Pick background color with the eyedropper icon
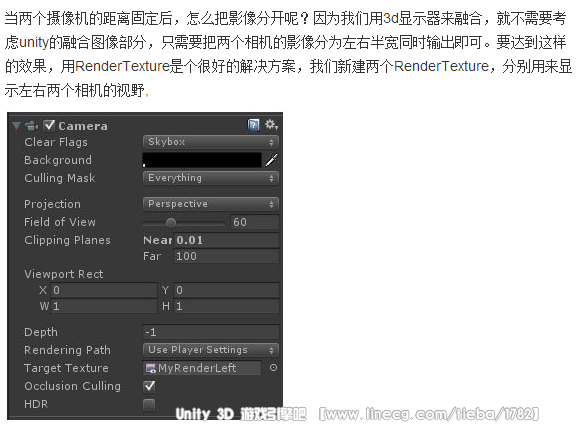Viewport: 585px width, 431px height. coord(272,160)
